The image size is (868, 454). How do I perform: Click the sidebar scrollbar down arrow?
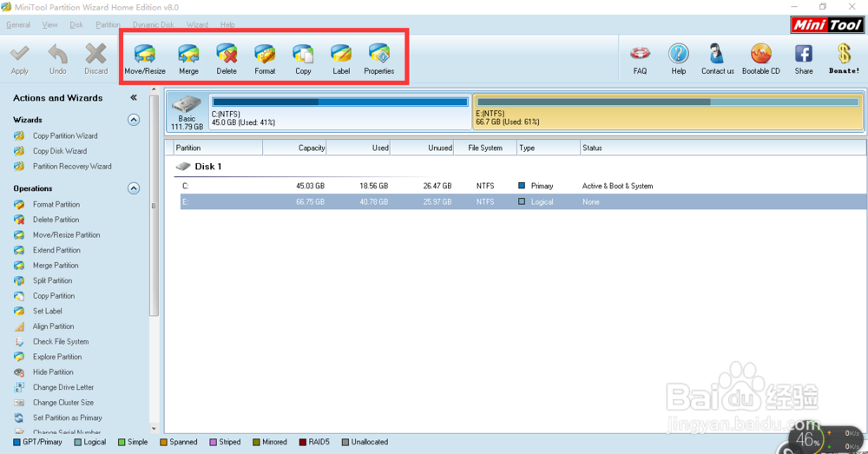(154, 429)
